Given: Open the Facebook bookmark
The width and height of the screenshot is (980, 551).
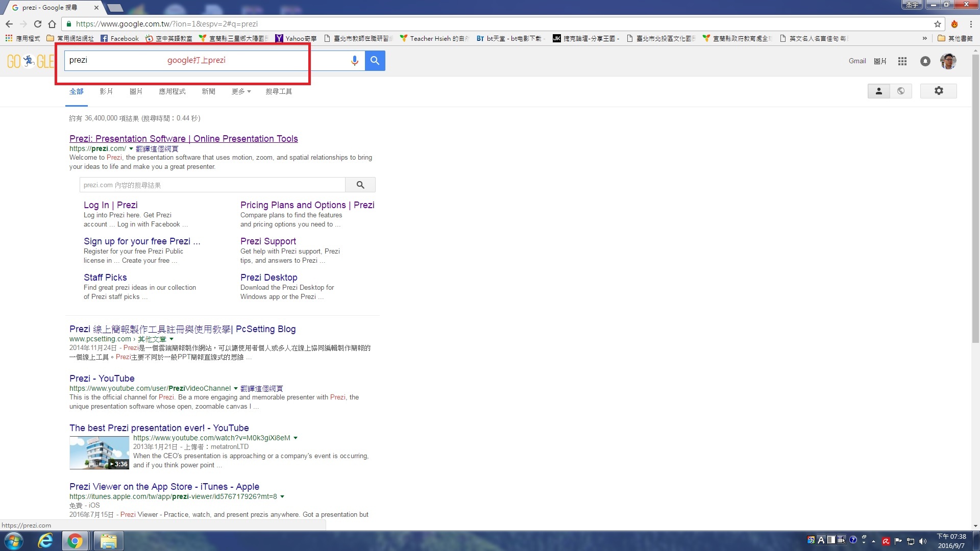Looking at the screenshot, I should pyautogui.click(x=119, y=38).
